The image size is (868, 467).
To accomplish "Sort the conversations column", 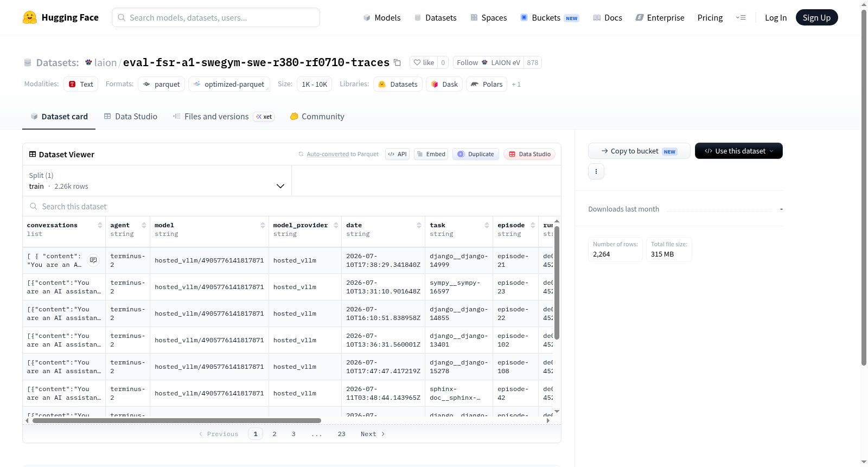I will 100,225.
